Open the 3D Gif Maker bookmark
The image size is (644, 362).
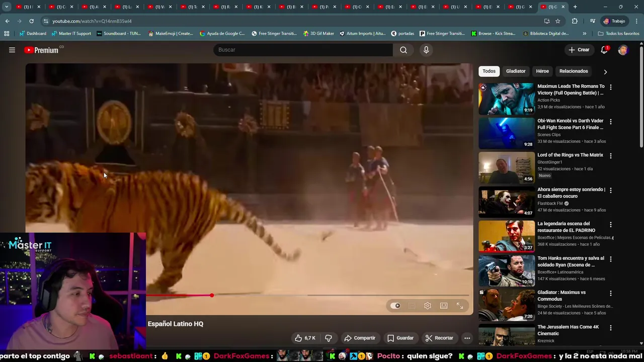click(x=318, y=34)
